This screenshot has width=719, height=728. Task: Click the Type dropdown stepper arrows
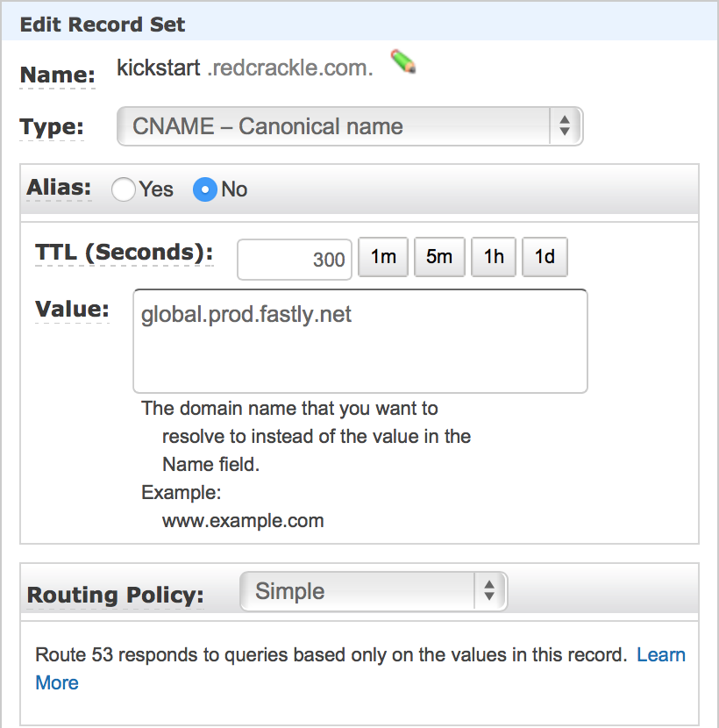pyautogui.click(x=565, y=126)
